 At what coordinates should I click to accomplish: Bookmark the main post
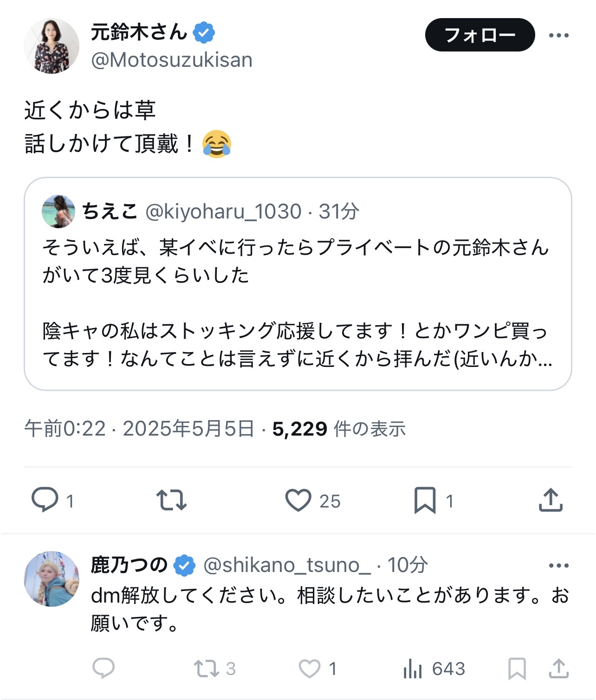[x=425, y=500]
